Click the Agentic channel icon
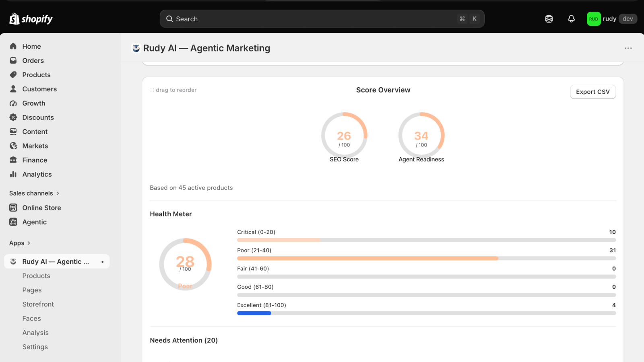Image resolution: width=644 pixels, height=362 pixels. (x=13, y=222)
